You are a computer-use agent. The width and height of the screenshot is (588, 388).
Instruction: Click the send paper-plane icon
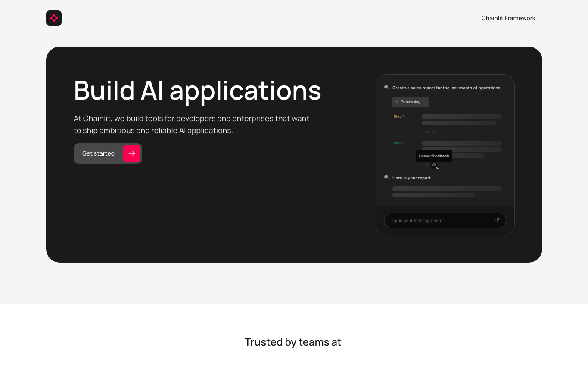[497, 220]
